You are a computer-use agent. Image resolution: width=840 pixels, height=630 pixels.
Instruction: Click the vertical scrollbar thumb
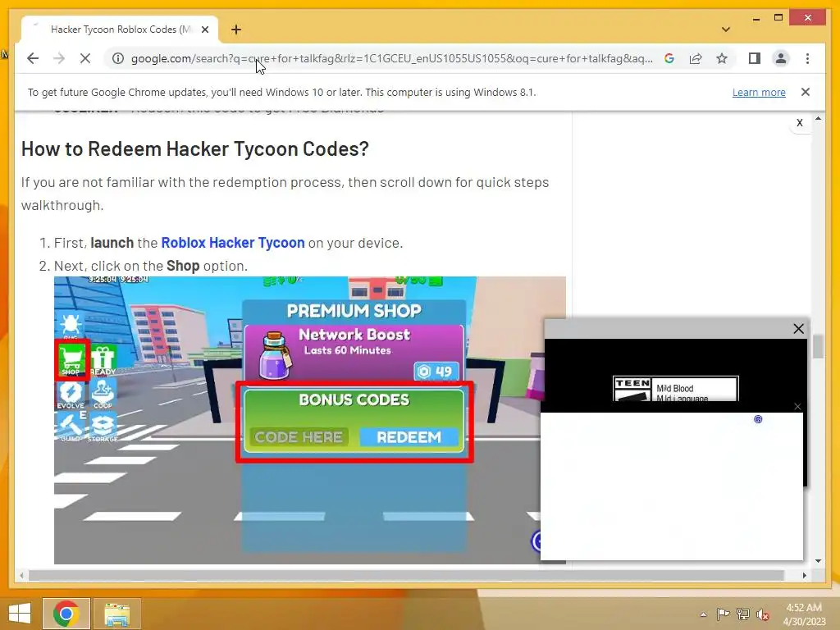click(x=818, y=347)
